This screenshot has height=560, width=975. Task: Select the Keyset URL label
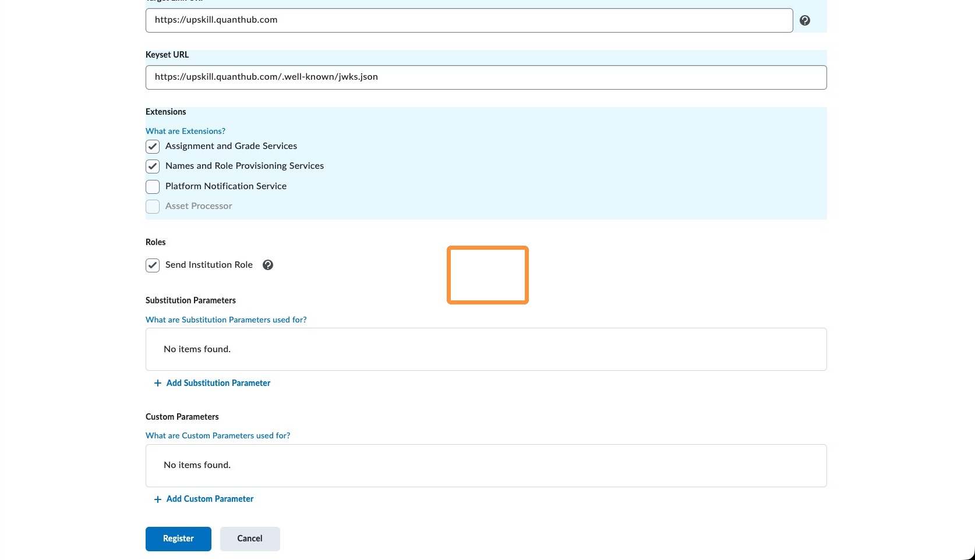coord(167,55)
